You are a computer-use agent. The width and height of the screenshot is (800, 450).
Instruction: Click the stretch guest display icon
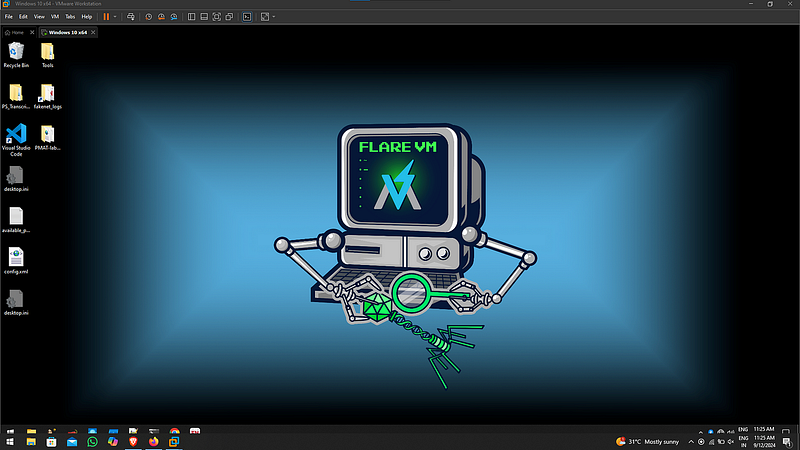265,17
